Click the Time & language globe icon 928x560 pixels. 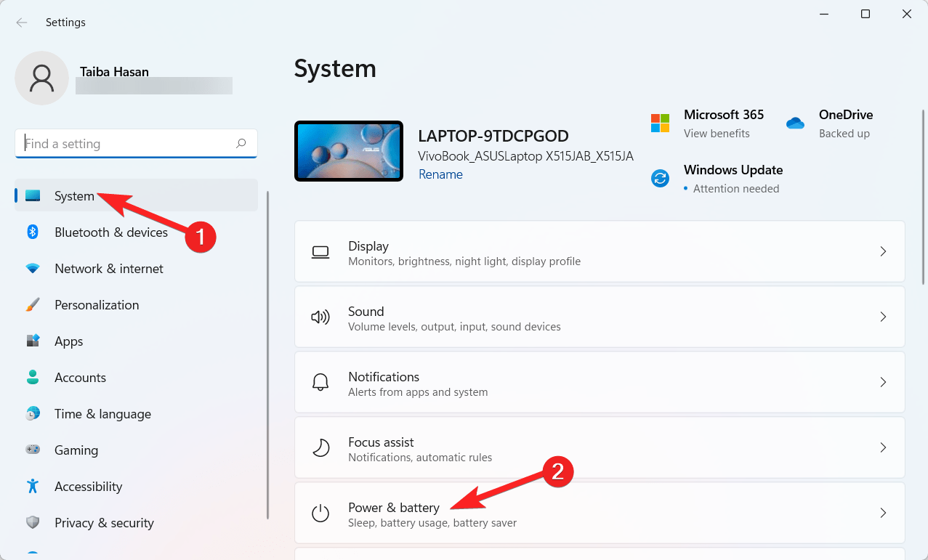pyautogui.click(x=33, y=413)
